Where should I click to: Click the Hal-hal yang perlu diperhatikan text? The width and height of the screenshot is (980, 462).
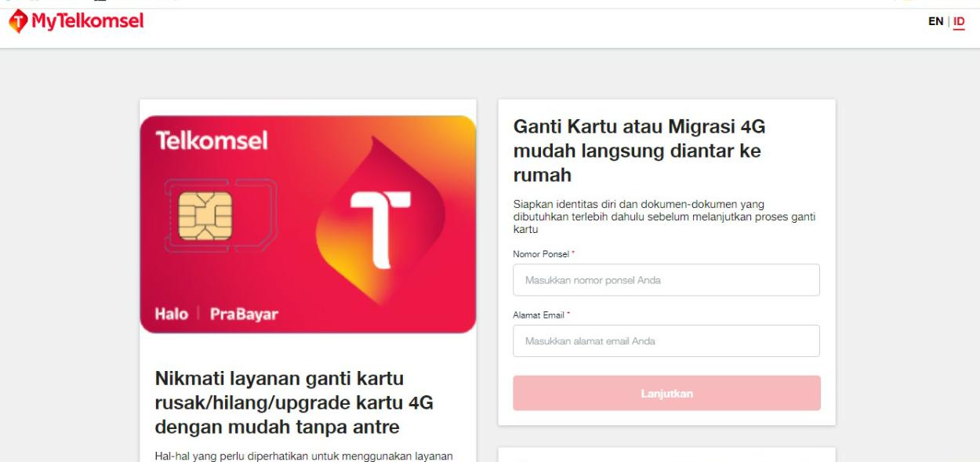tap(304, 456)
